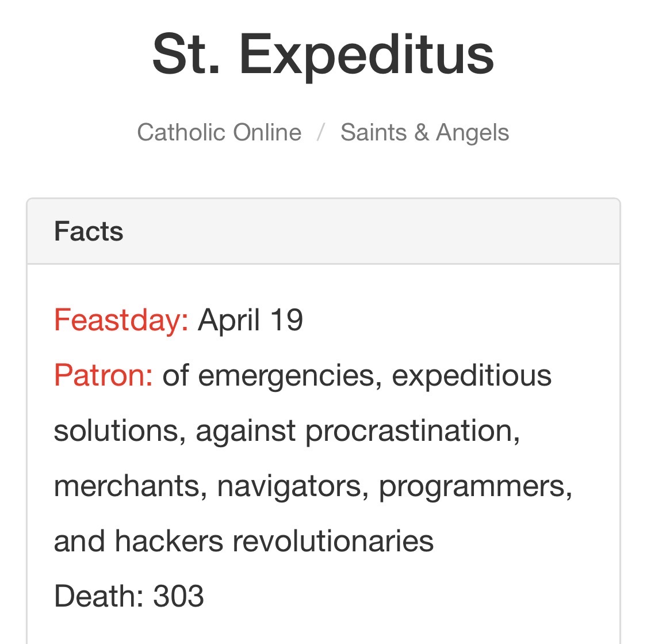
Task: Select the red Feastday label
Action: point(121,320)
